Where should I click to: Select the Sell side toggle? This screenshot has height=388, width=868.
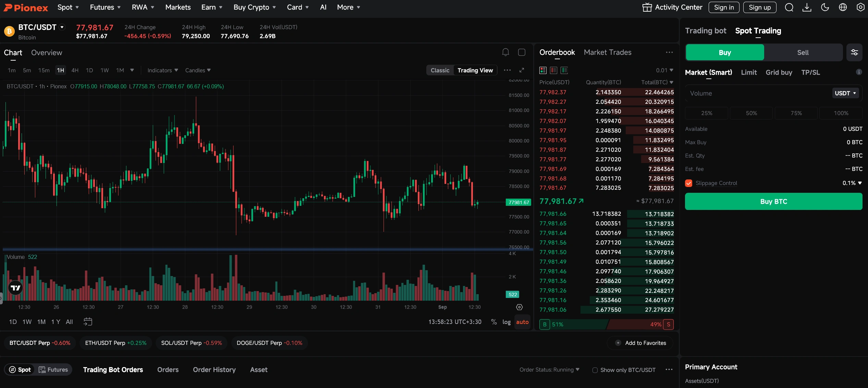pyautogui.click(x=803, y=52)
